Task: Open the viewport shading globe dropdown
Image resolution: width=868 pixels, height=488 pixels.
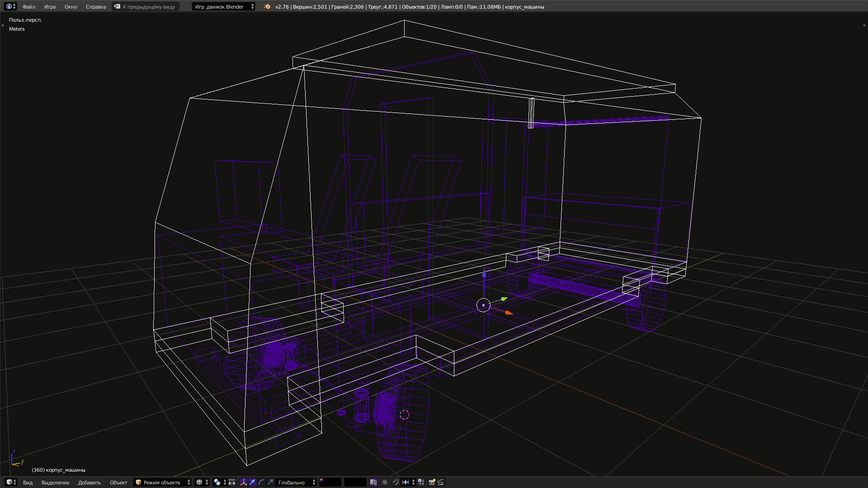Action: click(x=199, y=482)
